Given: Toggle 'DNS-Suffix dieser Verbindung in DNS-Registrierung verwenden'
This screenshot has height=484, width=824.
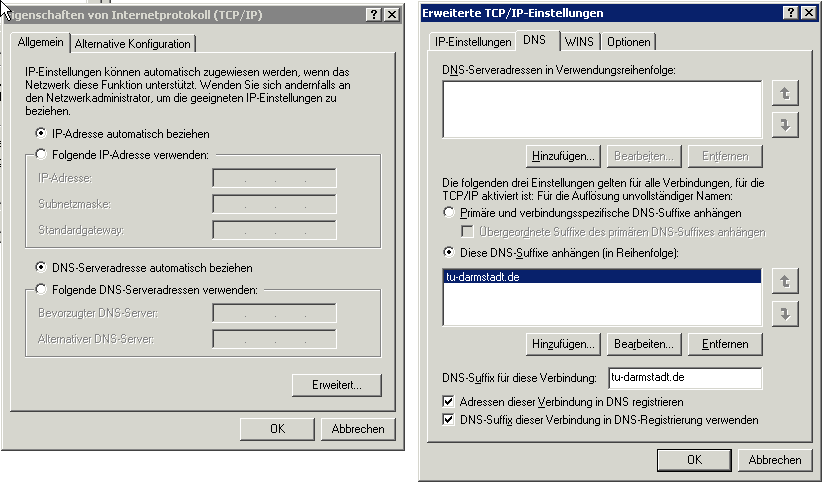Looking at the screenshot, I should point(448,420).
